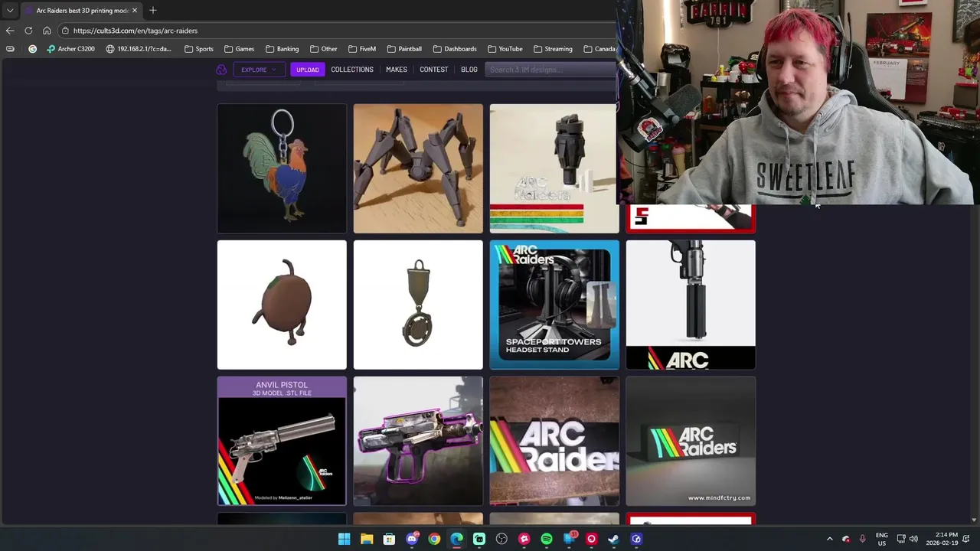
Task: Open the four-legged robot model thumbnail
Action: [418, 168]
